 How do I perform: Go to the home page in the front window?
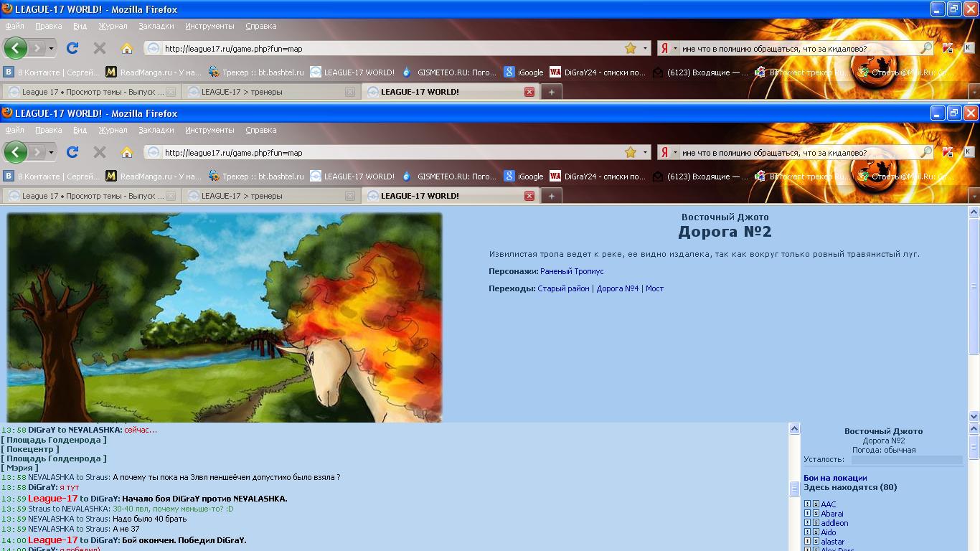(127, 152)
